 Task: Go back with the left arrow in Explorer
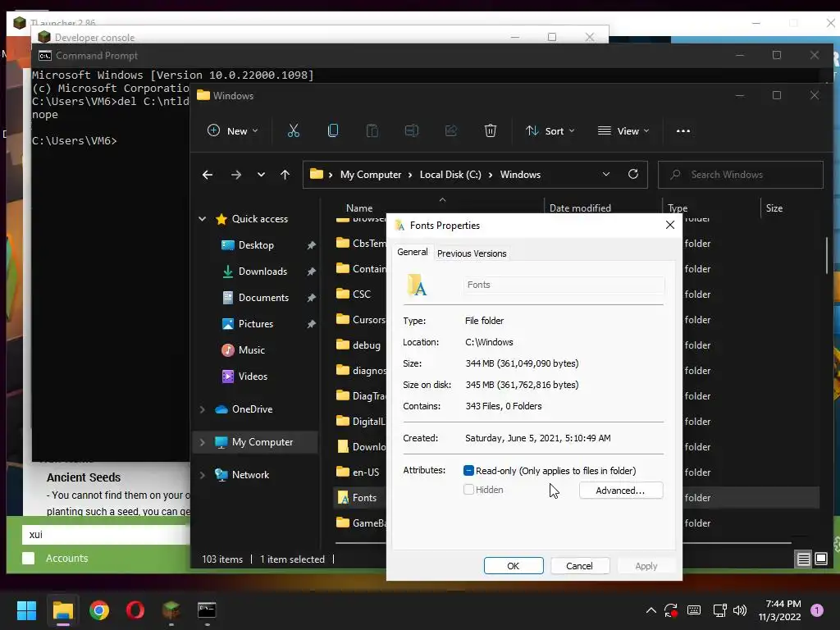[x=208, y=175]
